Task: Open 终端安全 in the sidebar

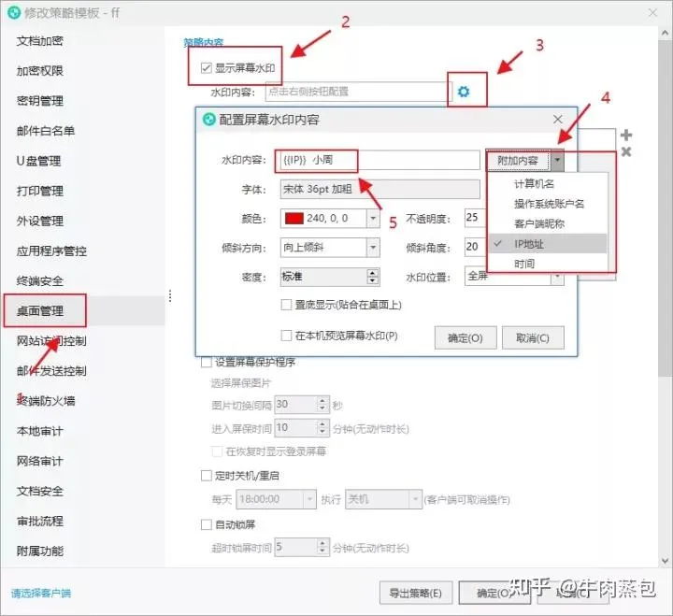Action: pyautogui.click(x=40, y=281)
